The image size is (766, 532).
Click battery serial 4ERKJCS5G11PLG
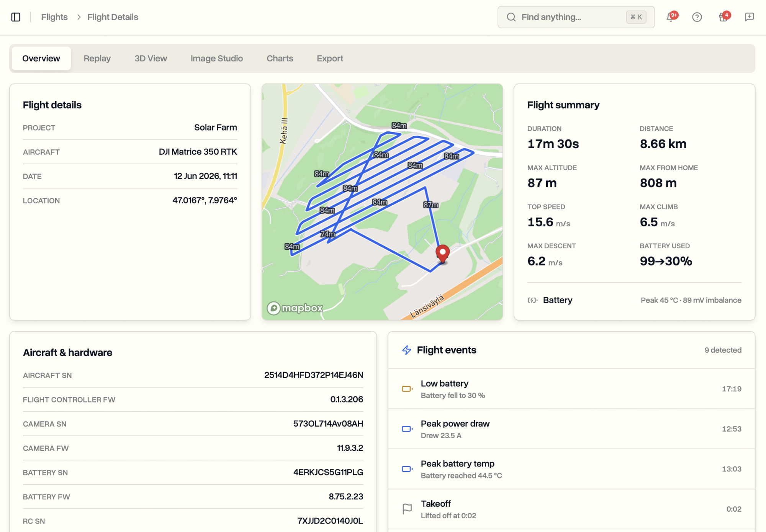(328, 472)
